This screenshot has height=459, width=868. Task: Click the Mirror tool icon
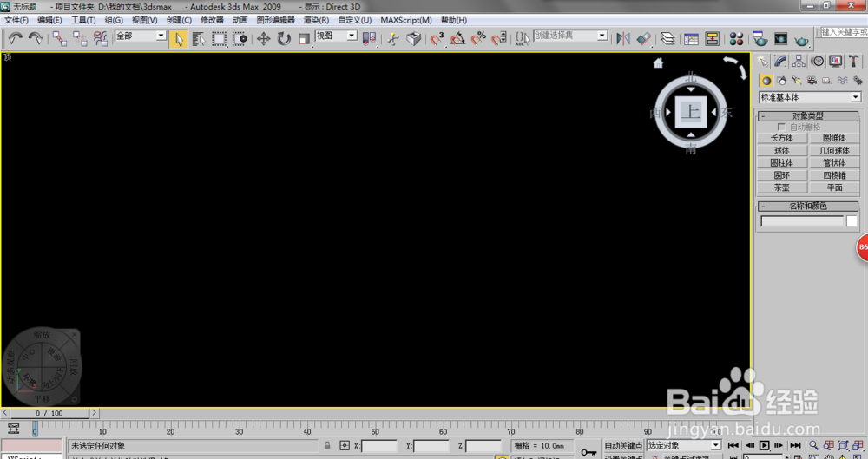(623, 39)
